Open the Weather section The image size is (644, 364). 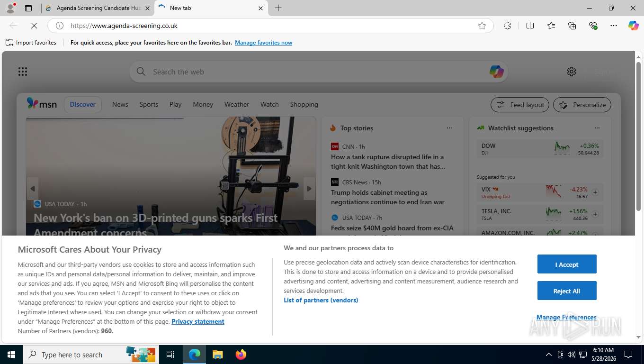(237, 104)
